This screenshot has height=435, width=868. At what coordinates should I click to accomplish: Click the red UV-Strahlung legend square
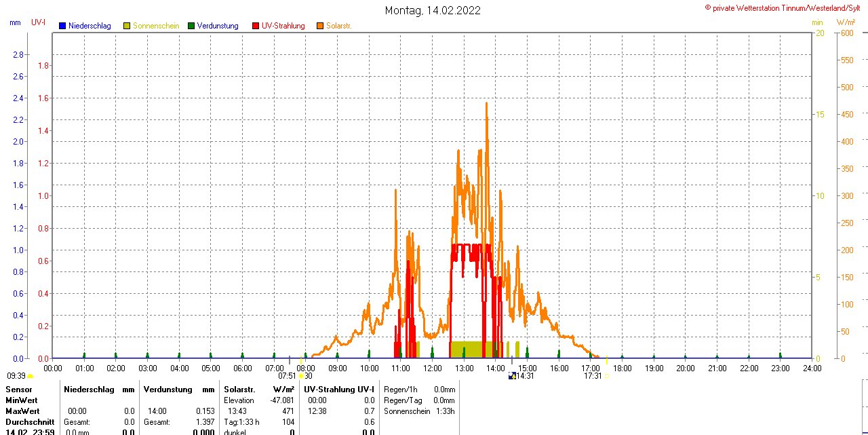(x=256, y=26)
